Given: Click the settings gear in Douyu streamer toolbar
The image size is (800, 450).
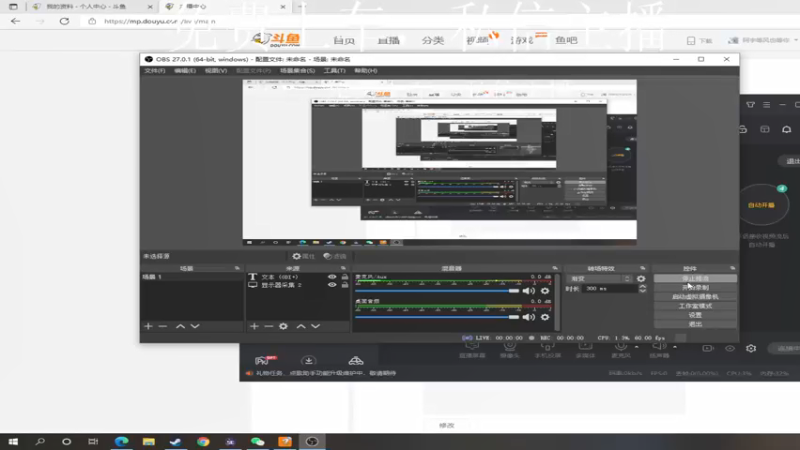Looking at the screenshot, I should (x=751, y=348).
